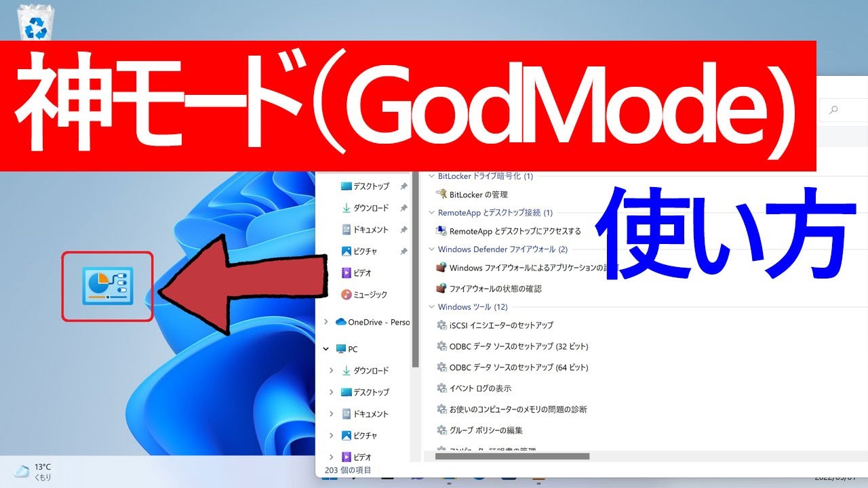Select the PC monitor icon in sidebar
The image size is (868, 488).
(x=342, y=349)
